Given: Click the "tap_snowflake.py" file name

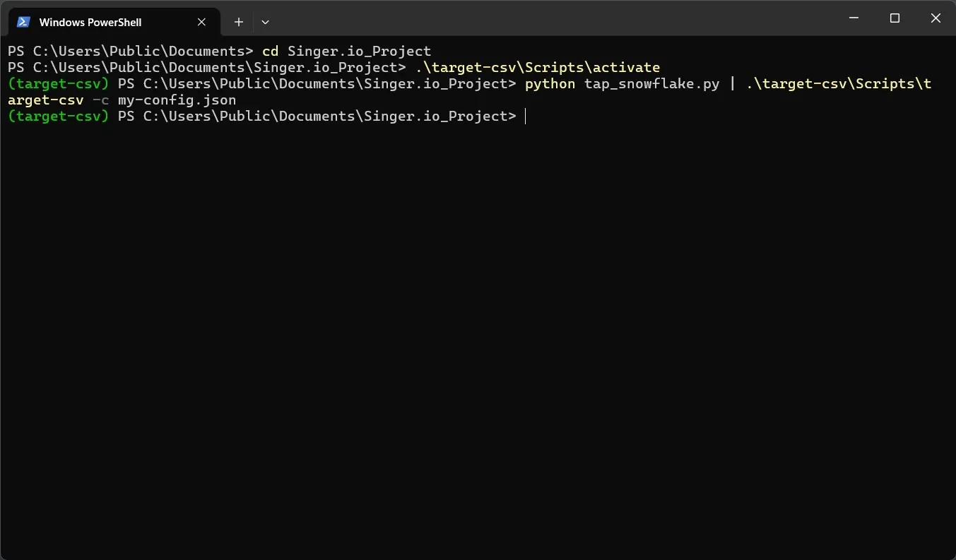Looking at the screenshot, I should click(x=651, y=84).
